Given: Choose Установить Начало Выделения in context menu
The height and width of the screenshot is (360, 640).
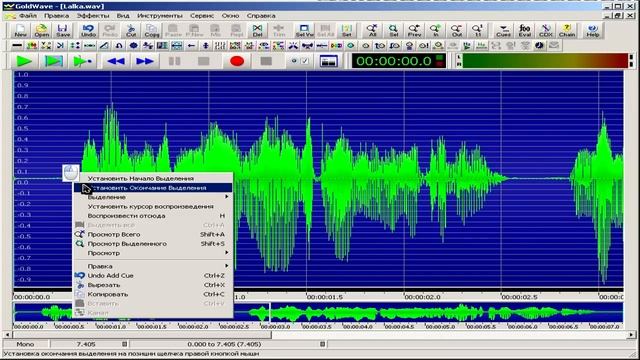Looking at the screenshot, I should [x=153, y=178].
